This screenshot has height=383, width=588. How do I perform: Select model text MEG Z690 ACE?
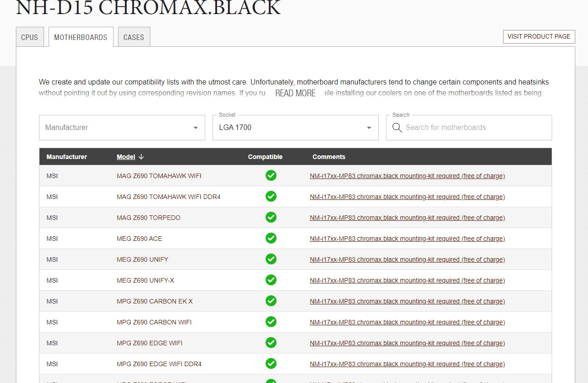(x=139, y=239)
